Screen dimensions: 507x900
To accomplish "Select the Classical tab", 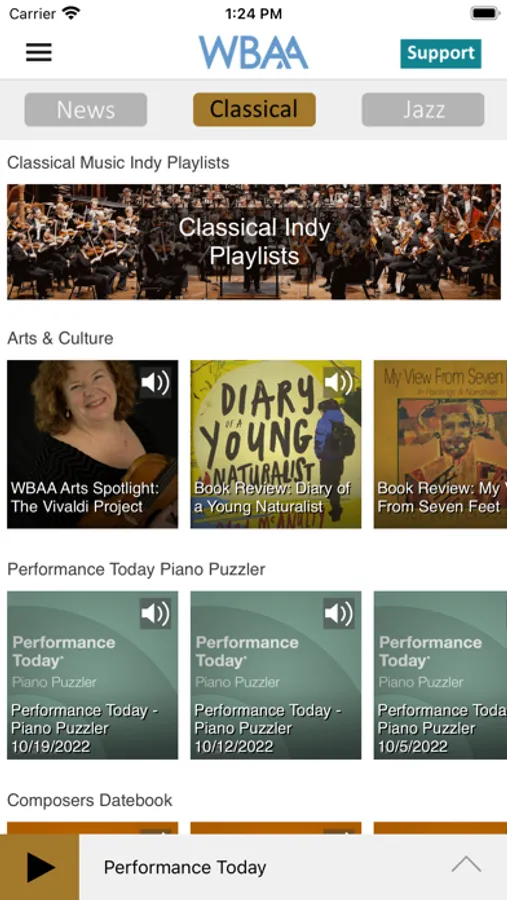I will (x=254, y=110).
